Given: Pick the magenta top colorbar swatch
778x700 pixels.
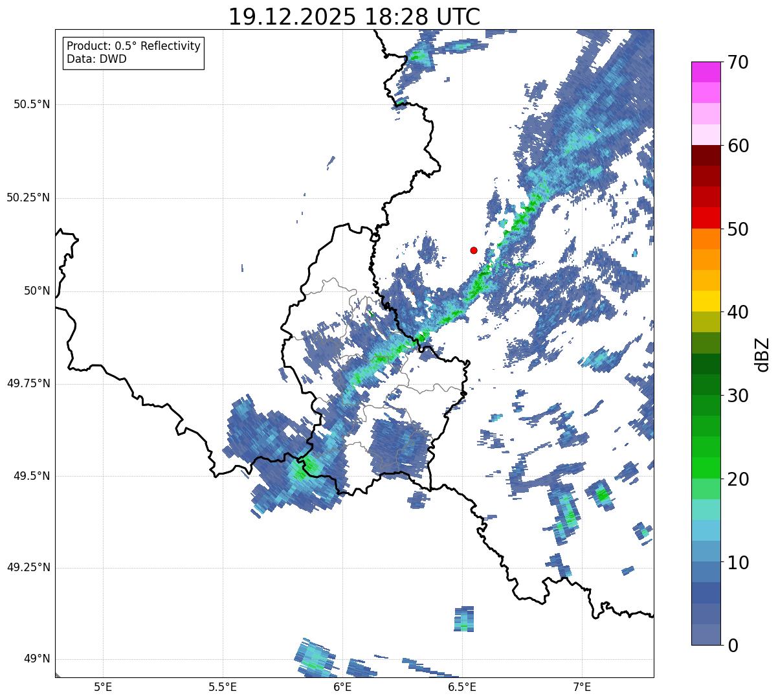Looking at the screenshot, I should (x=706, y=72).
